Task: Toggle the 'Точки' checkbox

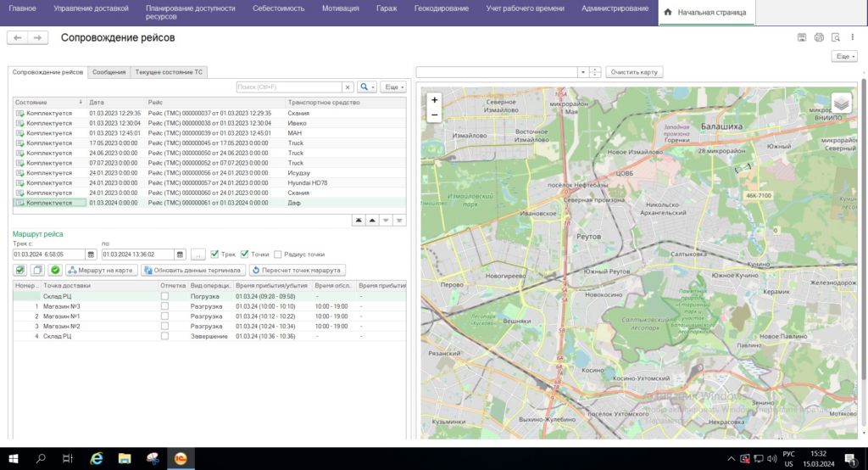Action: (x=245, y=254)
